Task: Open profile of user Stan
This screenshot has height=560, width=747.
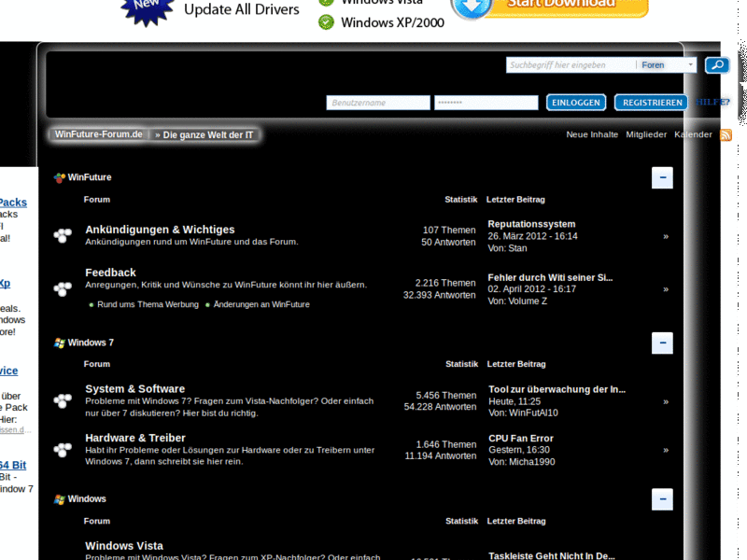Action: (517, 248)
